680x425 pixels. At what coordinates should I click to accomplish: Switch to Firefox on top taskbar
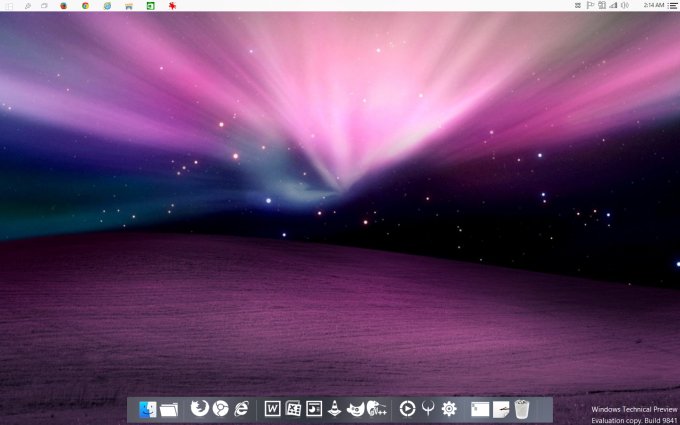[64, 6]
